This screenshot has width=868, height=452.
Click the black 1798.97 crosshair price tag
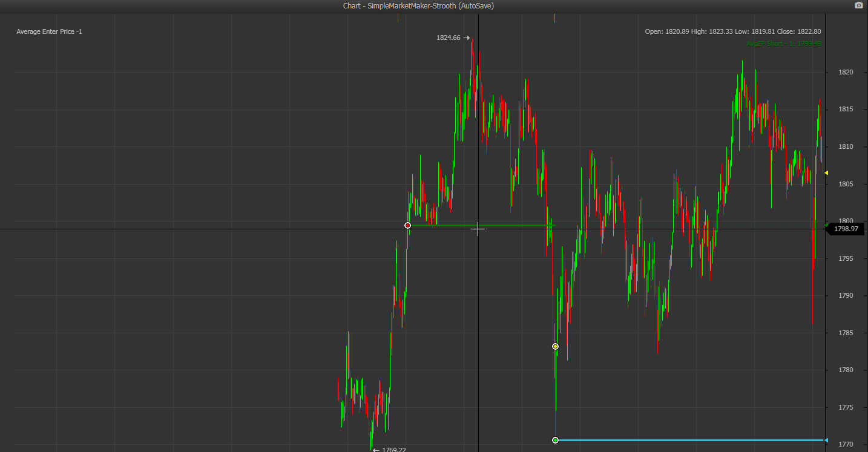coord(846,229)
